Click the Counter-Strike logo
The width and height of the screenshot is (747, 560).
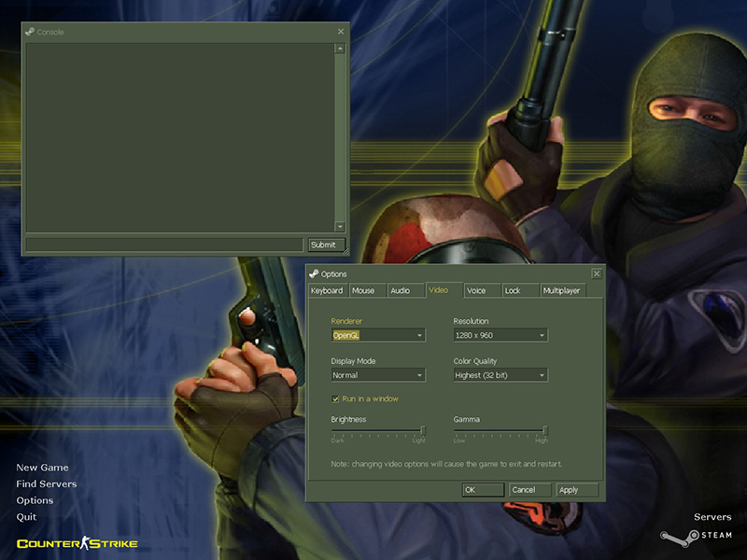[x=78, y=543]
